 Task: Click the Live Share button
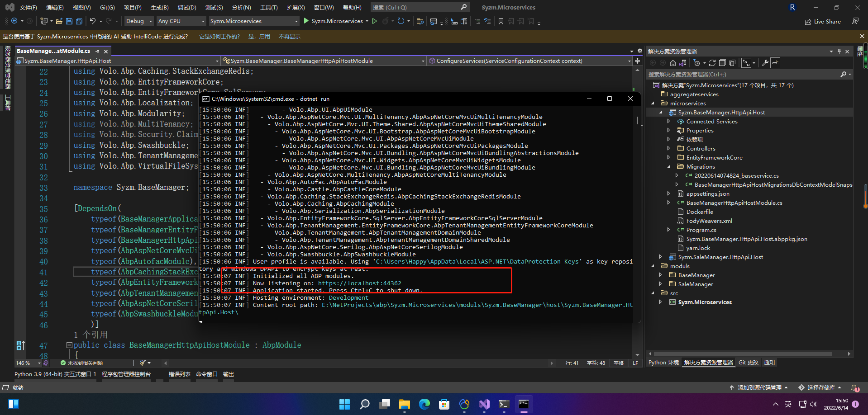(823, 21)
